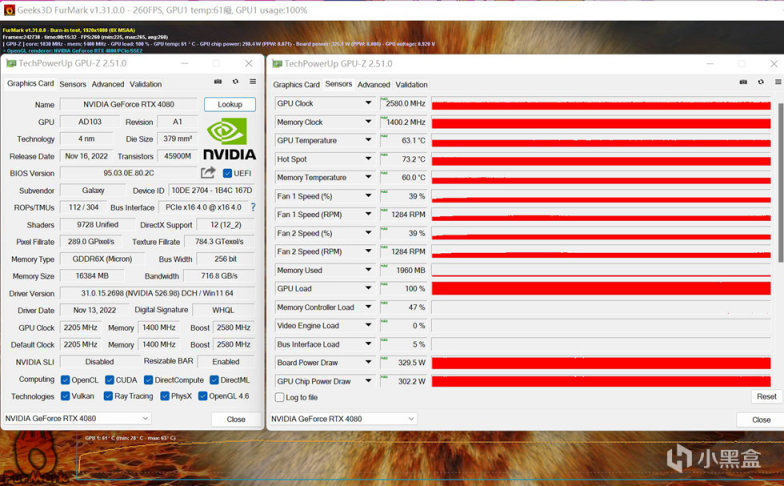Toggle the Ray Tracing checkbox
Image resolution: width=784 pixels, height=486 pixels.
[108, 396]
